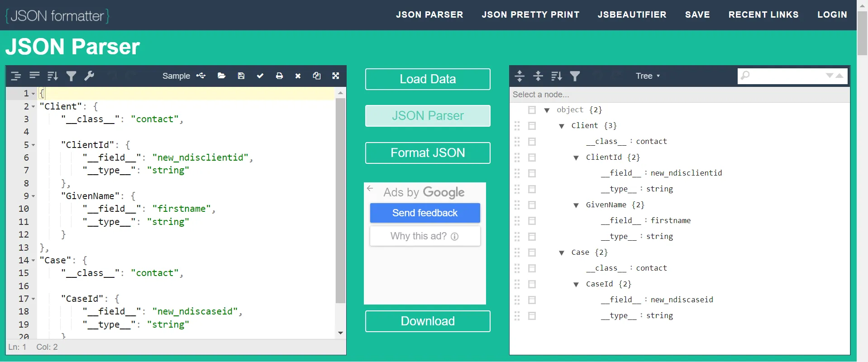Click the page's vertical scrollbar thumb
868x362 pixels.
(863, 33)
